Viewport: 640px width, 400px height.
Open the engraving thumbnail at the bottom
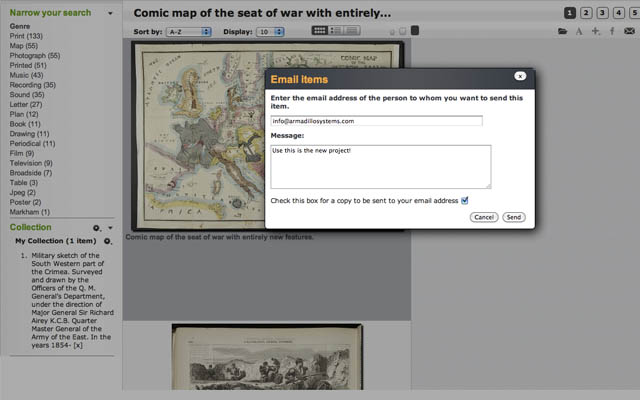pos(267,357)
